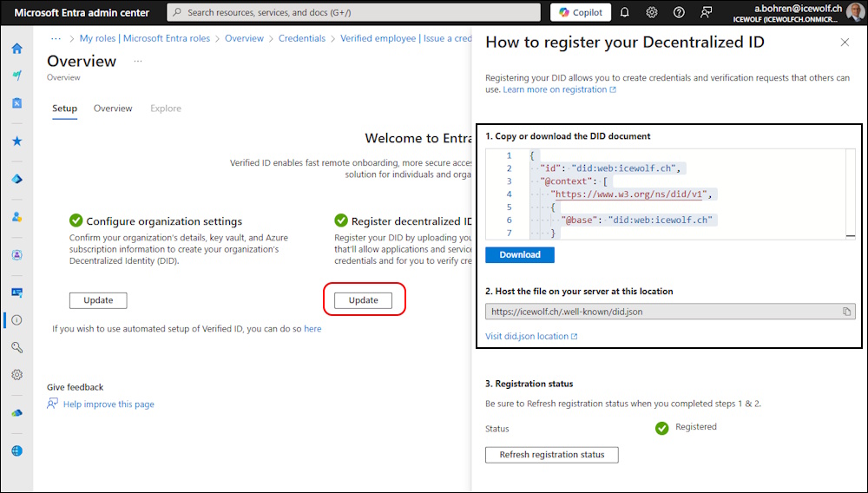Click the Give feedback heading
Screen dimensions: 868x493
click(x=76, y=387)
